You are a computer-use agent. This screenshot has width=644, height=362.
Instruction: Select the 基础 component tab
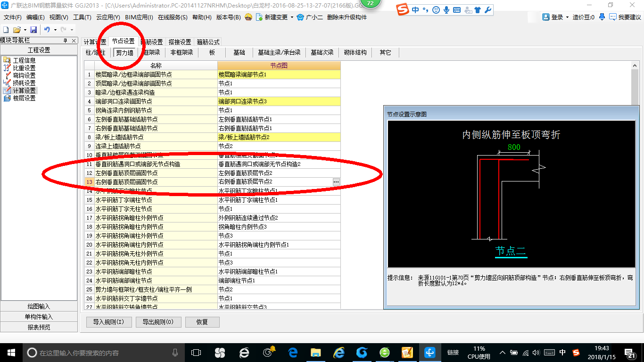point(239,52)
